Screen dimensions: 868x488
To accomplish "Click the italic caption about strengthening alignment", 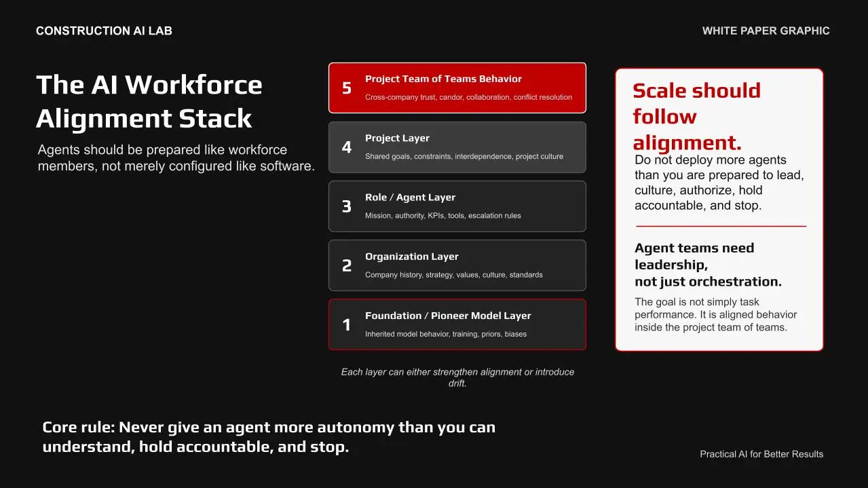I will (457, 377).
